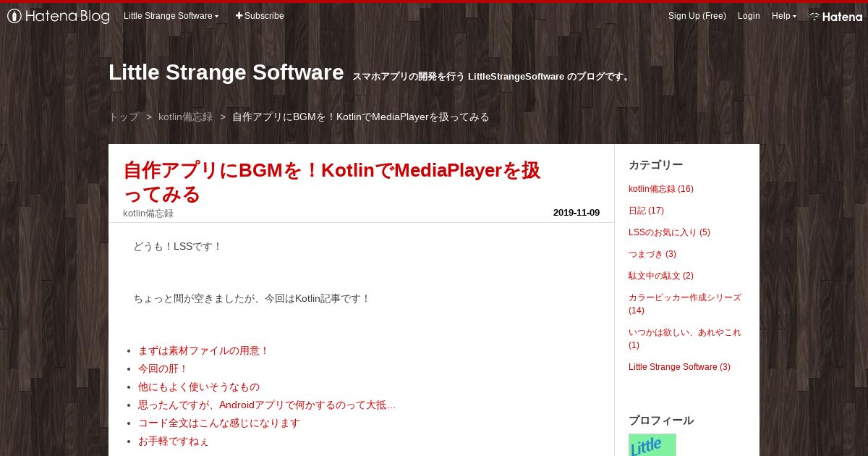
Task: Open sidebar category 日記 (17)
Action: [646, 211]
